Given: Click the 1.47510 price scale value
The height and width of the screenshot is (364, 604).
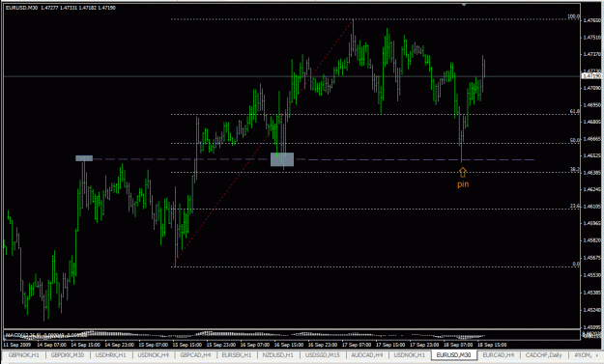Looking at the screenshot, I should (592, 38).
